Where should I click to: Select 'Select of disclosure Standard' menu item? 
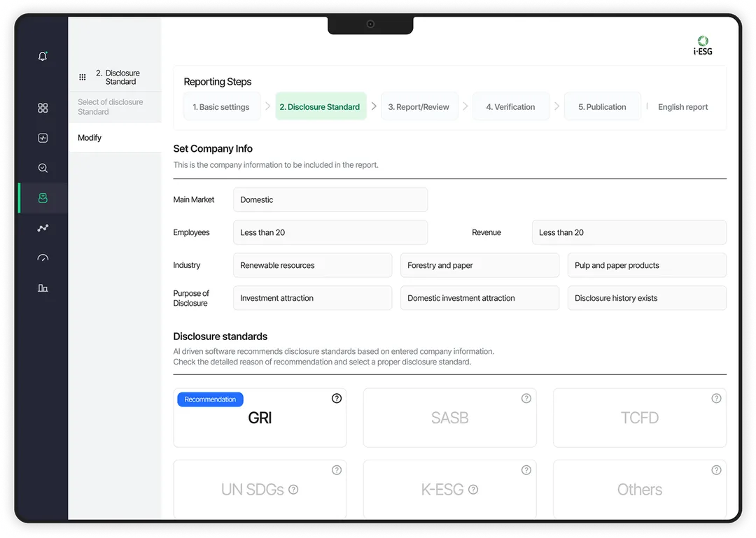(115, 107)
